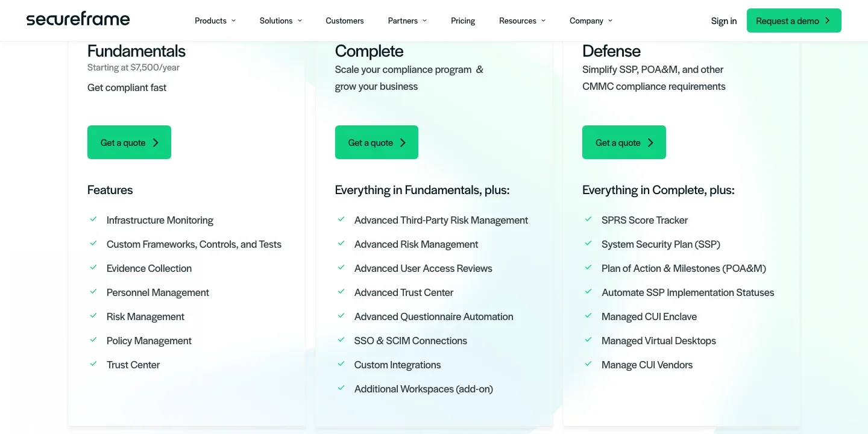Click "Starting at $7,500/year" text
Screen dimensions: 868x434
click(133, 68)
